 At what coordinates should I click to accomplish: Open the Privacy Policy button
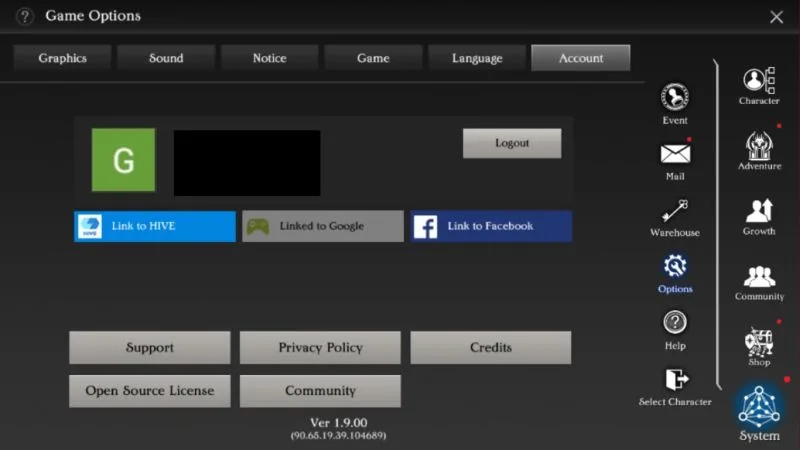coord(320,348)
